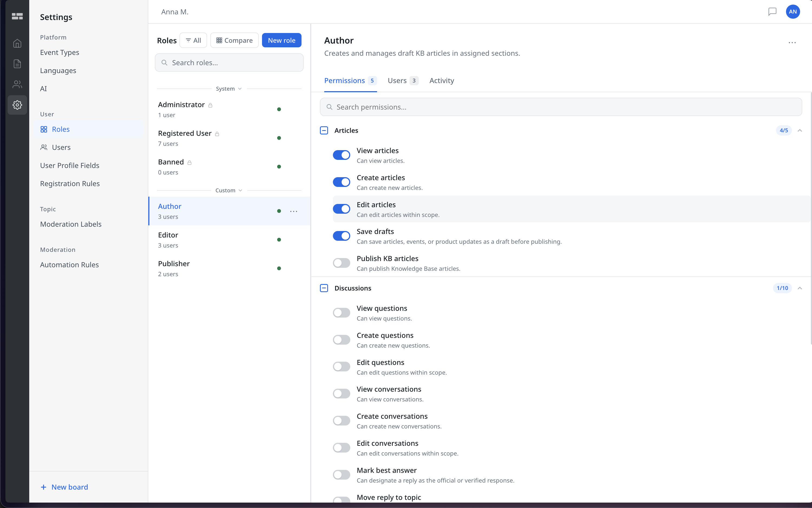
Task: Select the Administrator role
Action: pyautogui.click(x=229, y=109)
